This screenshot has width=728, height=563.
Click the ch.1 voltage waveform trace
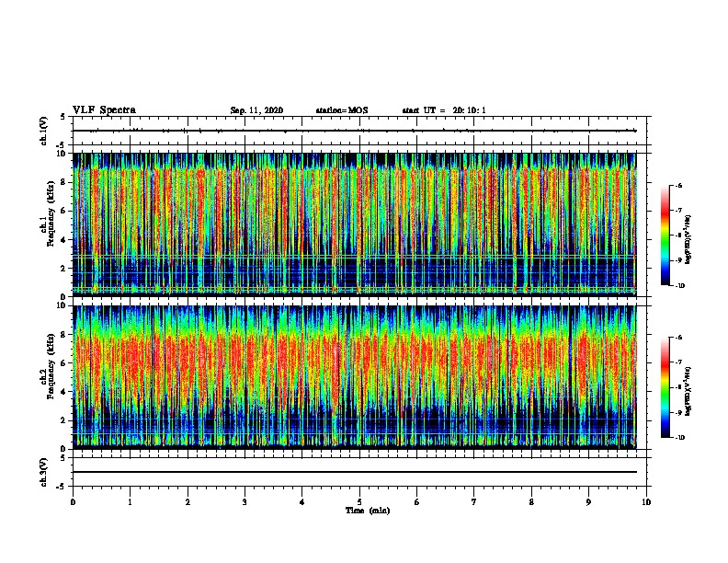click(x=355, y=131)
